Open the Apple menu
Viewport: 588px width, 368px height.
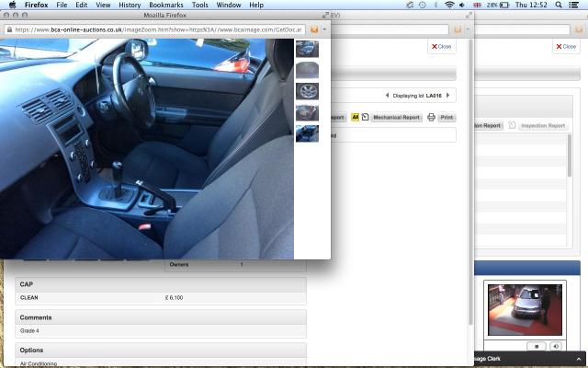pyautogui.click(x=12, y=5)
